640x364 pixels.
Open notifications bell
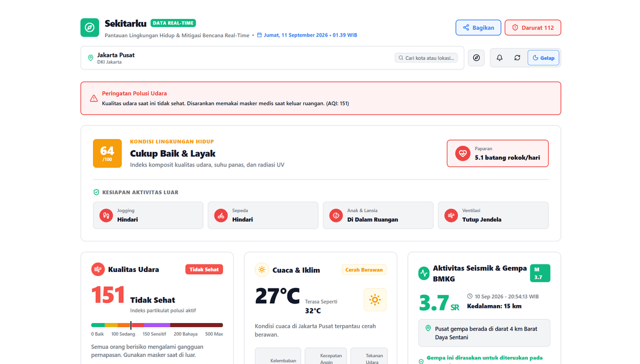pyautogui.click(x=499, y=58)
